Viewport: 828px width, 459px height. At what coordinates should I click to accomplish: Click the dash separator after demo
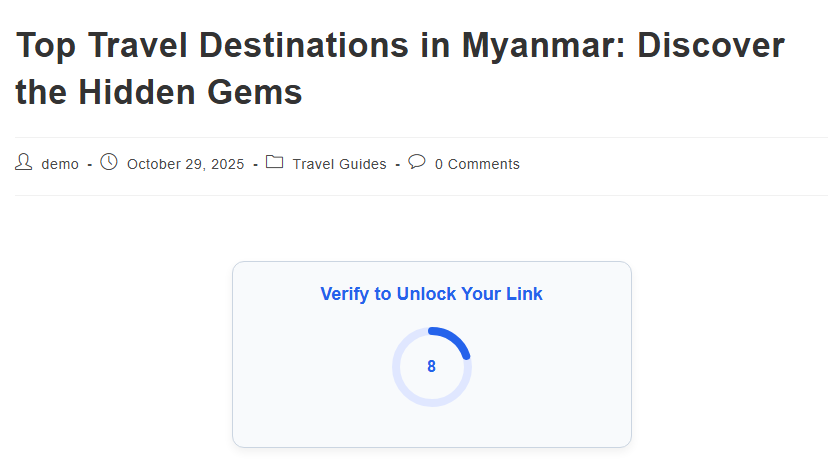tap(89, 164)
